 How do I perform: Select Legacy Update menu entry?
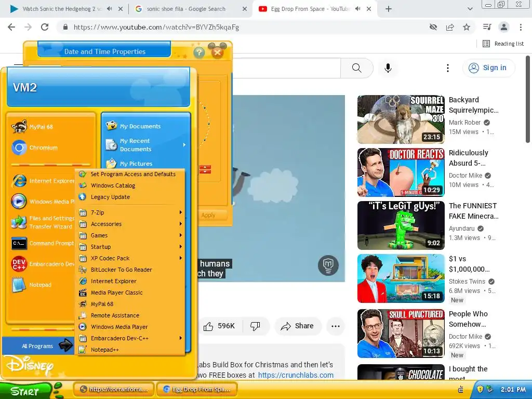click(130, 197)
